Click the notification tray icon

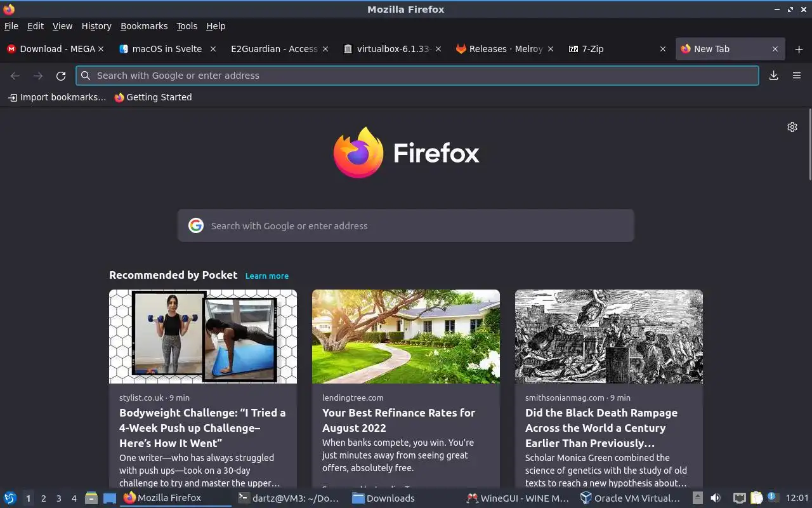[x=773, y=498]
